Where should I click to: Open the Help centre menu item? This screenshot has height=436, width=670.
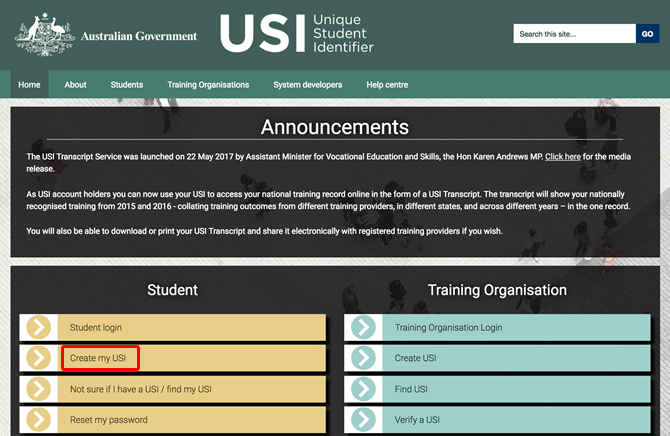(387, 85)
